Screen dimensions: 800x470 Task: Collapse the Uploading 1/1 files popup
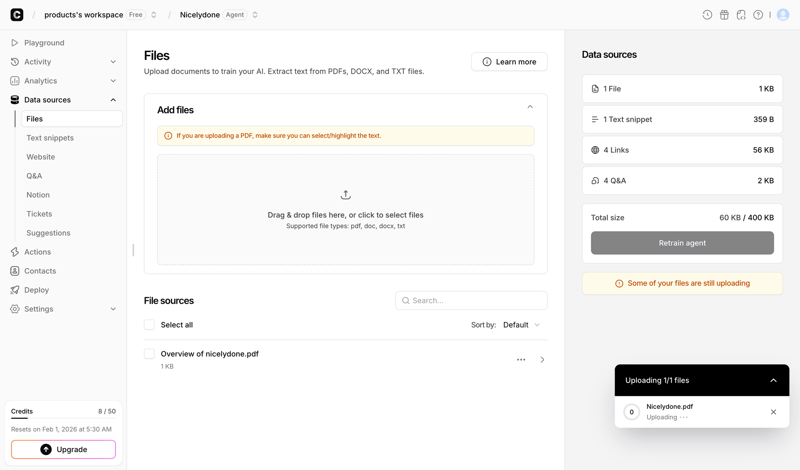tap(773, 380)
